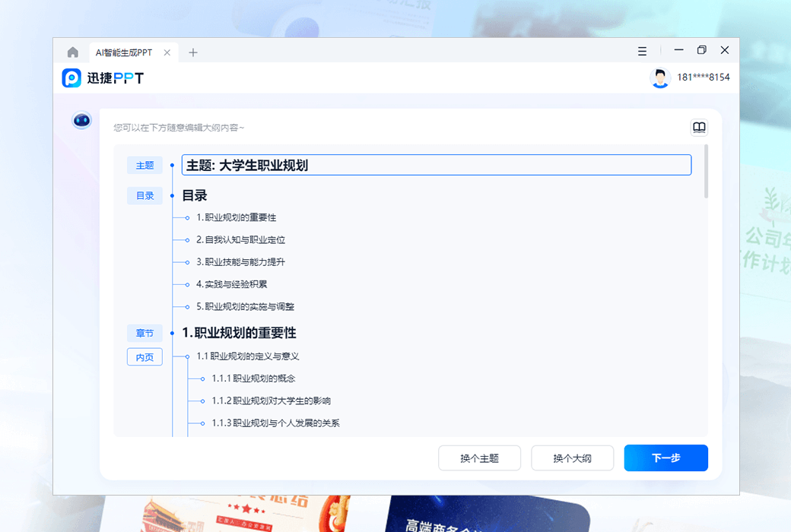Click the 换个主题 button

point(479,458)
